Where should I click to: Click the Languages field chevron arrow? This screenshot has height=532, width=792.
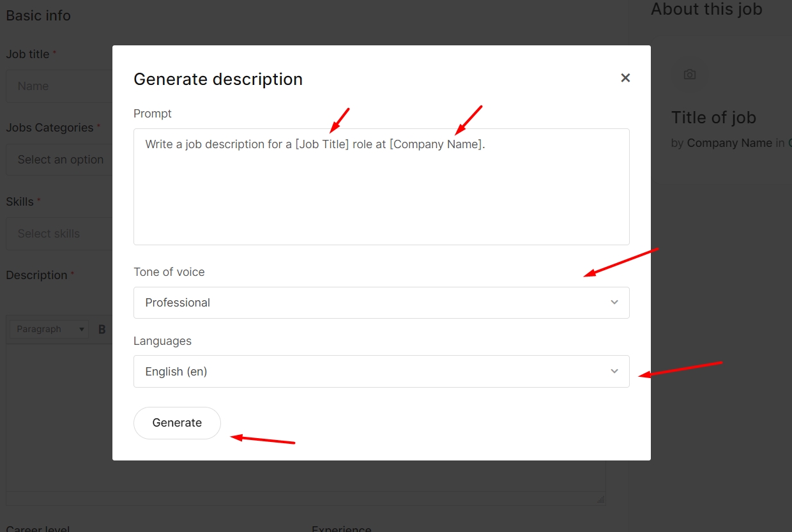tap(614, 372)
